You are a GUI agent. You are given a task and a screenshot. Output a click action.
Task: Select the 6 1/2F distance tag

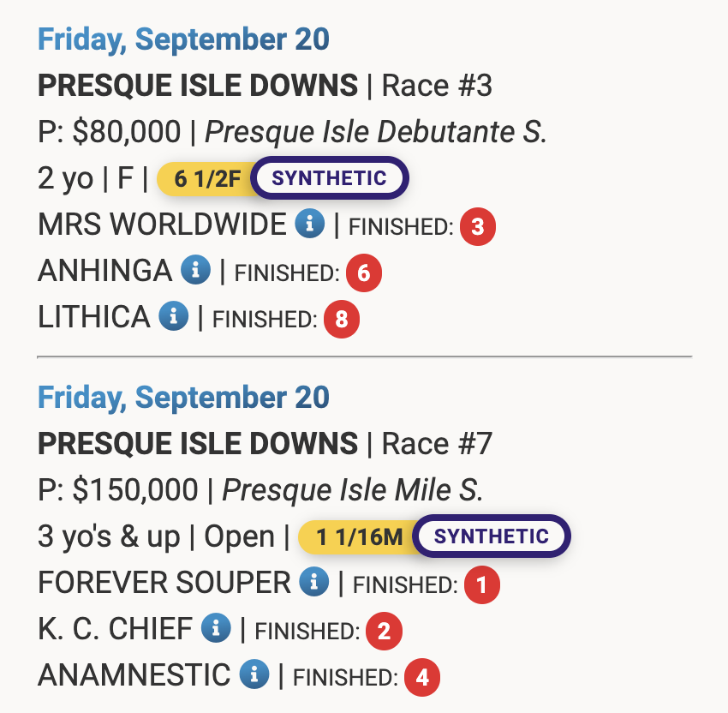[206, 179]
